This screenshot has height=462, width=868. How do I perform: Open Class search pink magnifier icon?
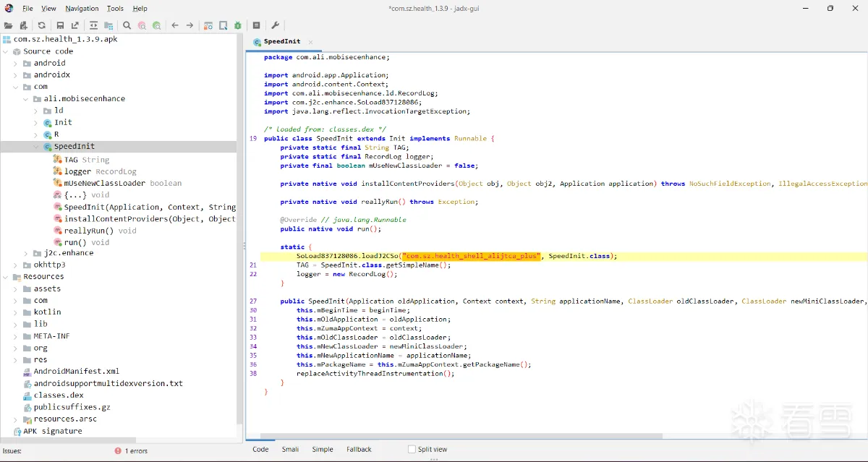tap(142, 25)
